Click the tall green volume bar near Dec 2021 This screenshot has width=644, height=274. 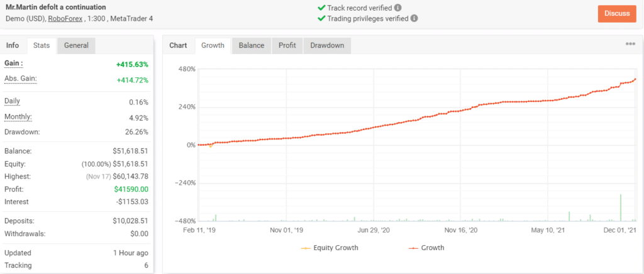[x=621, y=207]
